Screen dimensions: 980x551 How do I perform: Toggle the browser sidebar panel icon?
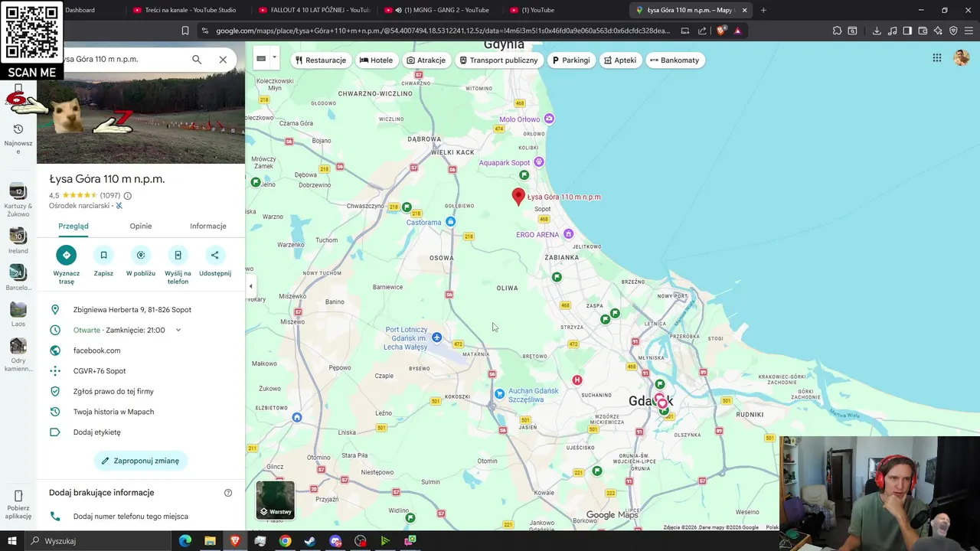907,31
